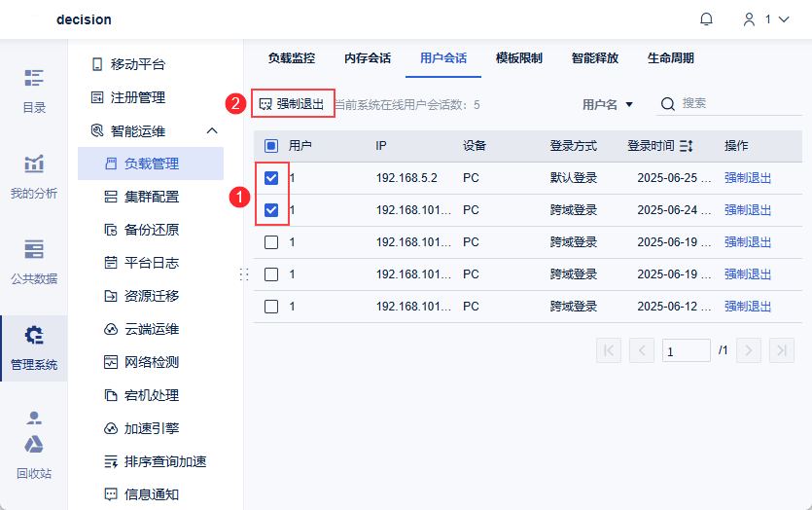Open 公共数据 in sidebar

click(34, 263)
